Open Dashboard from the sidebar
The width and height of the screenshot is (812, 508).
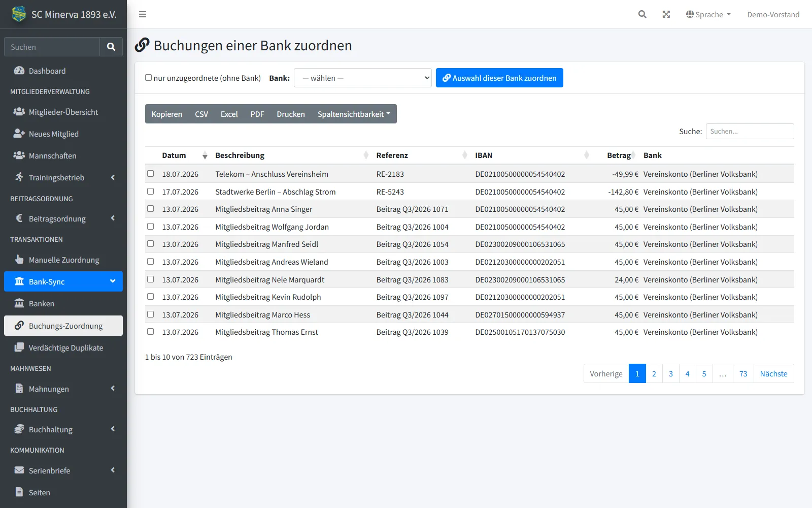point(63,71)
